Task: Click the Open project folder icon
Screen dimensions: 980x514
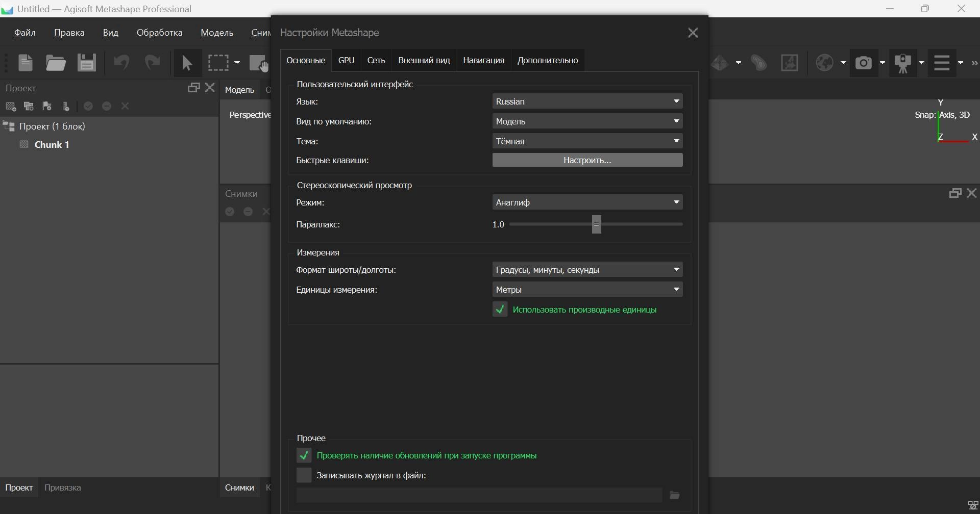Action: (x=56, y=63)
